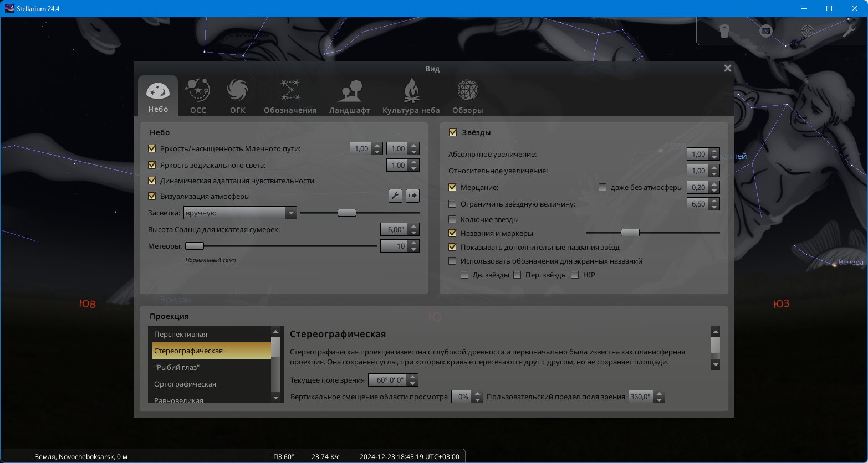Click the arrow button beside the atmosphere wrench

coord(412,196)
